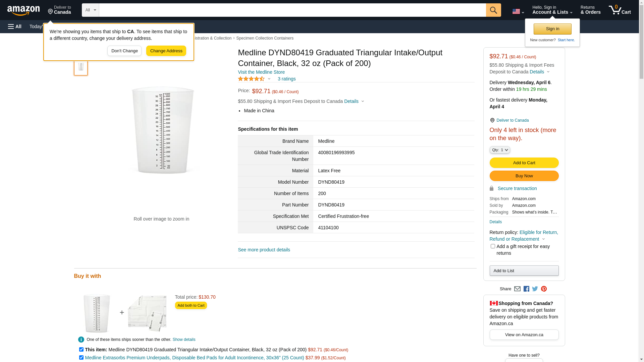
Task: Open the quantity dropdown
Action: pyautogui.click(x=500, y=150)
